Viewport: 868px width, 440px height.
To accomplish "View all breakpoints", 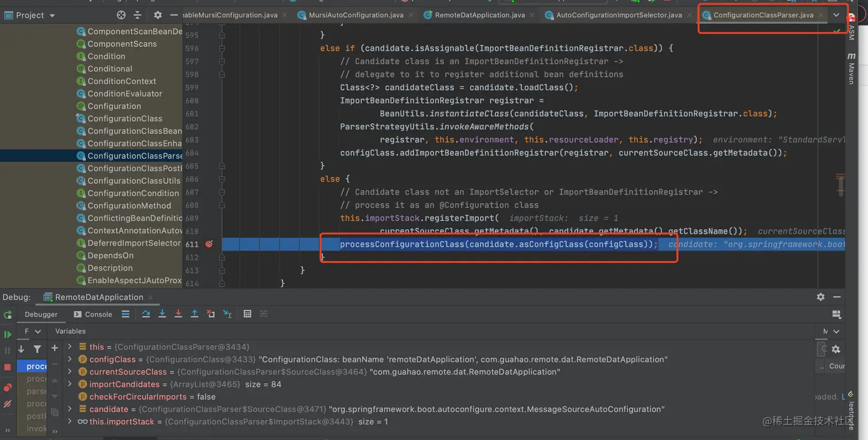I will [x=7, y=388].
